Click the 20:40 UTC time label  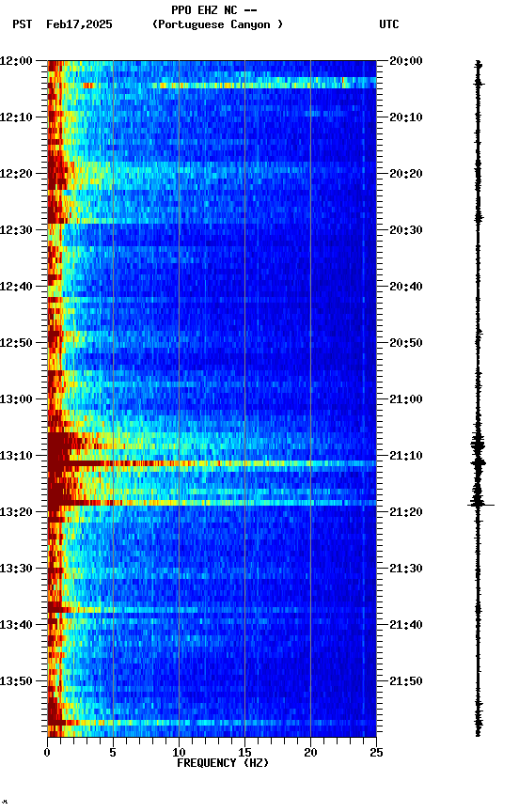coord(406,287)
